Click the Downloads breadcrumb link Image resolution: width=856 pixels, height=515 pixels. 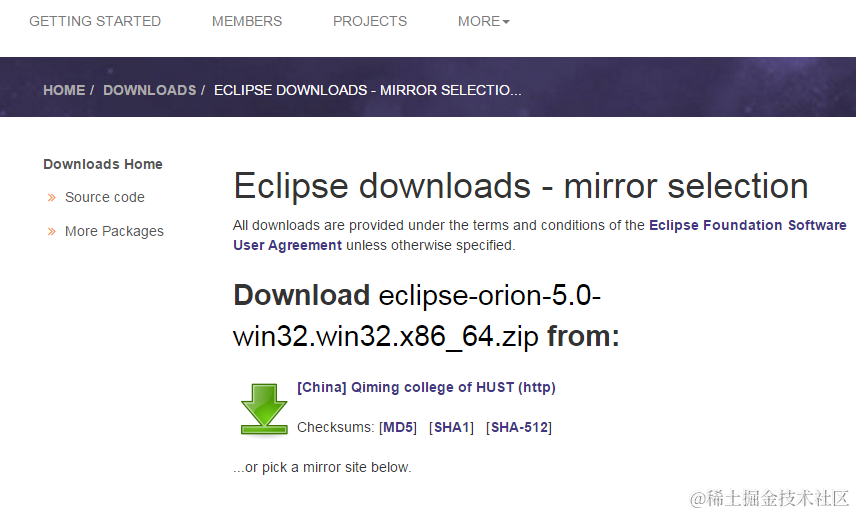[149, 90]
